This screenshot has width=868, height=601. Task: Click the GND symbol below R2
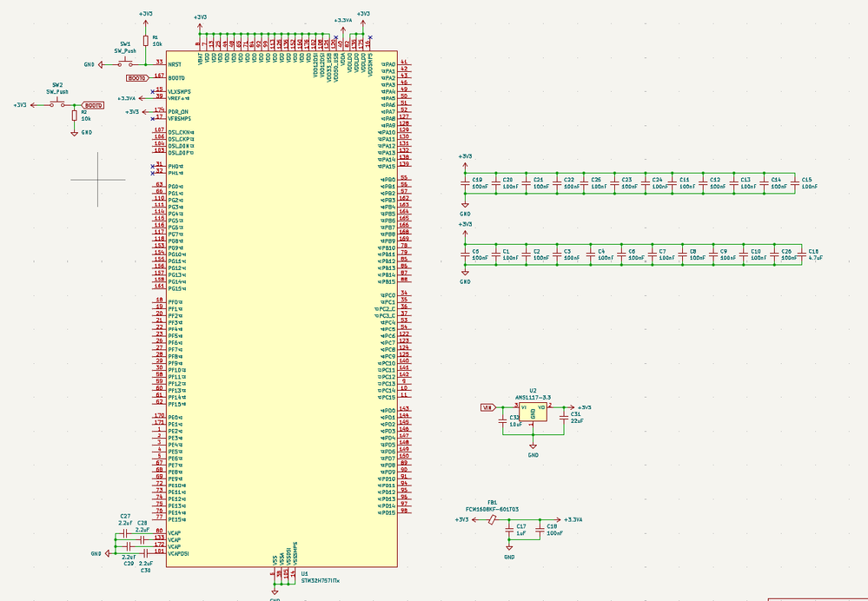pyautogui.click(x=74, y=133)
